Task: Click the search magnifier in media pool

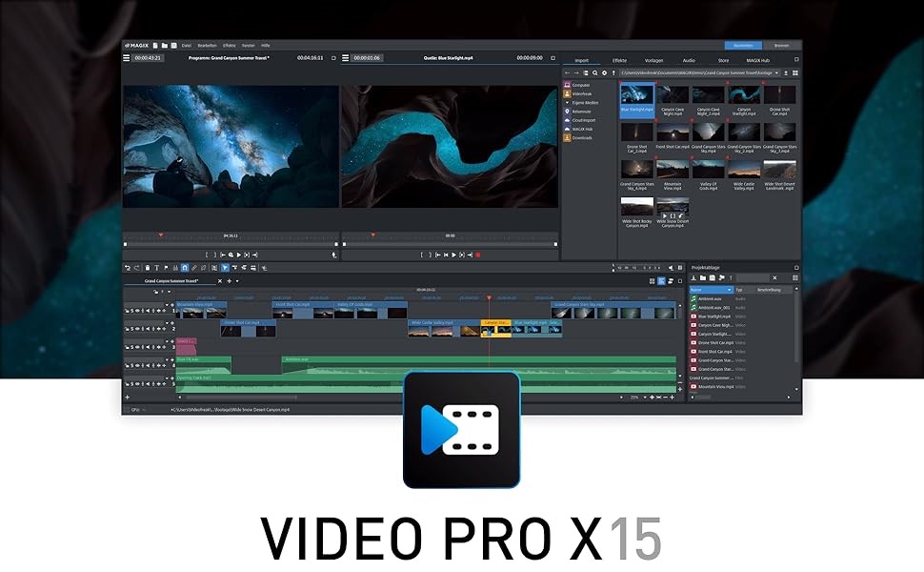Action: (x=595, y=73)
